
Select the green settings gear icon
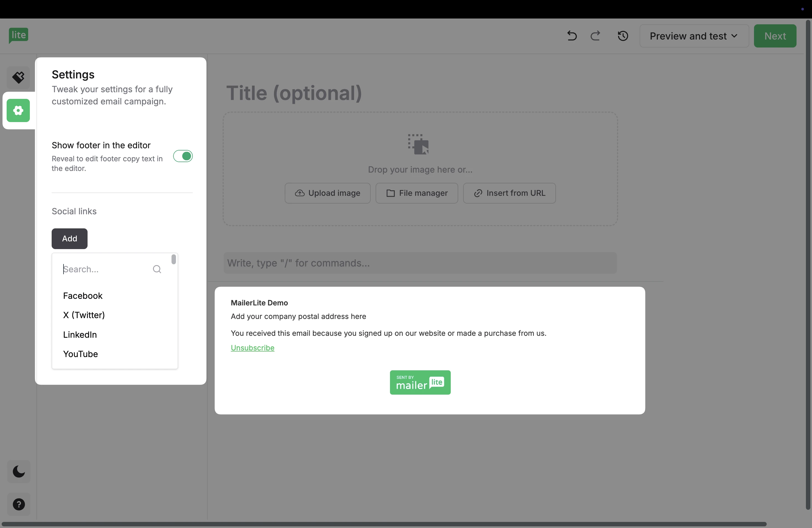[19, 110]
